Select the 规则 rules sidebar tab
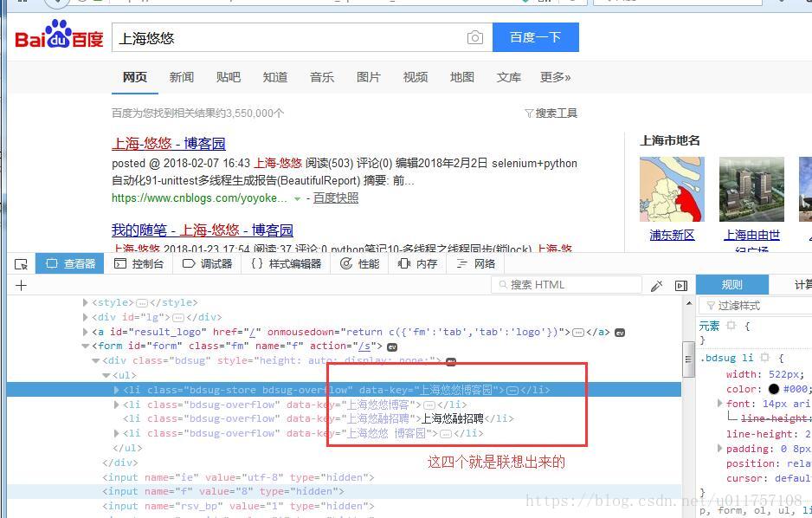Image resolution: width=812 pixels, height=518 pixels. (731, 285)
